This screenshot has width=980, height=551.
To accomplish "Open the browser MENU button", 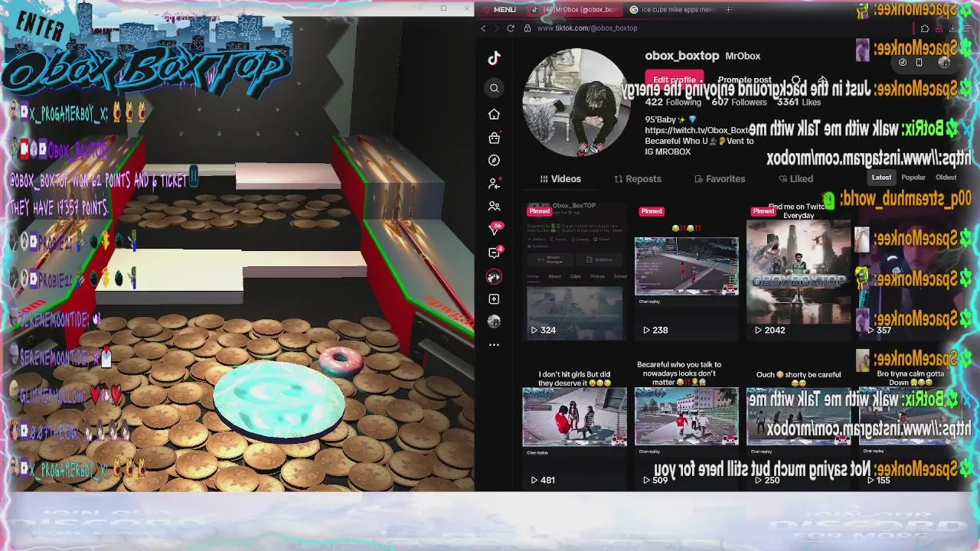I will point(499,9).
